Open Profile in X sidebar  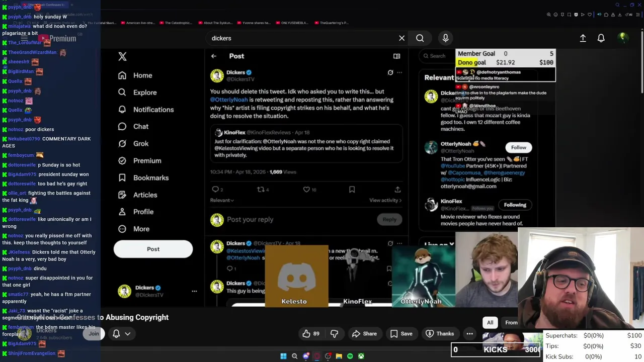[135, 212]
